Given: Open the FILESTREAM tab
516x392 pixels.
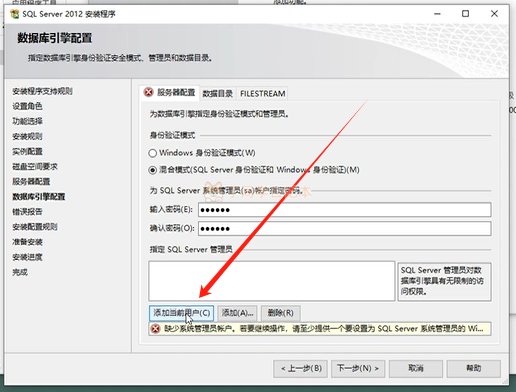Looking at the screenshot, I should coord(263,94).
